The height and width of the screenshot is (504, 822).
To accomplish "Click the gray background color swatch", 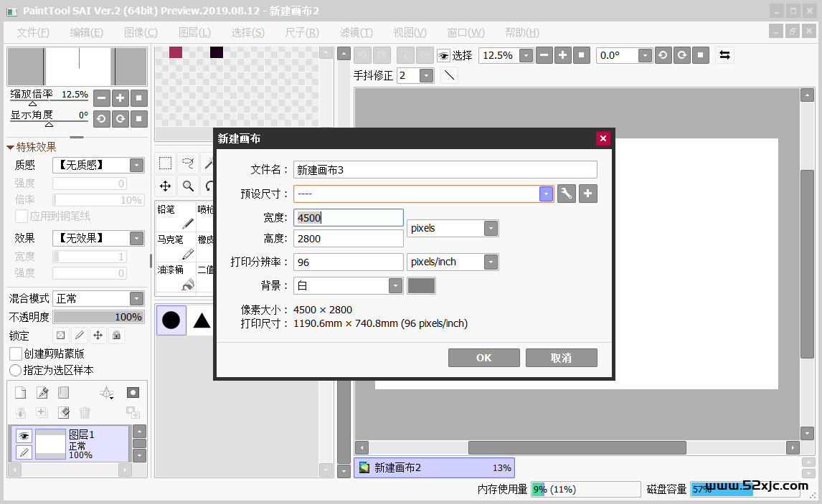I will 421,285.
